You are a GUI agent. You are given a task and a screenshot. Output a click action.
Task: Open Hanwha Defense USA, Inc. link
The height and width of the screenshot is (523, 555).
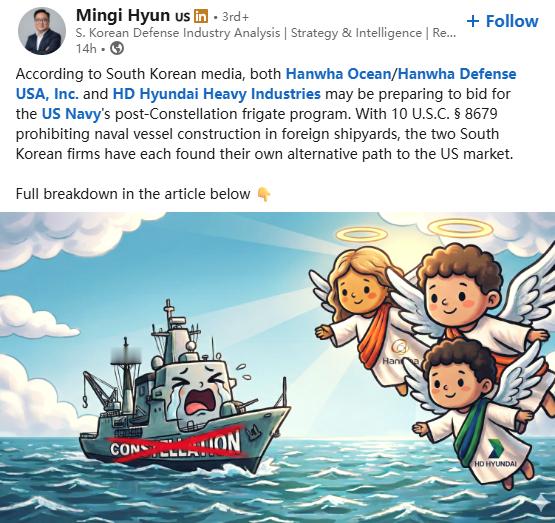click(x=266, y=84)
